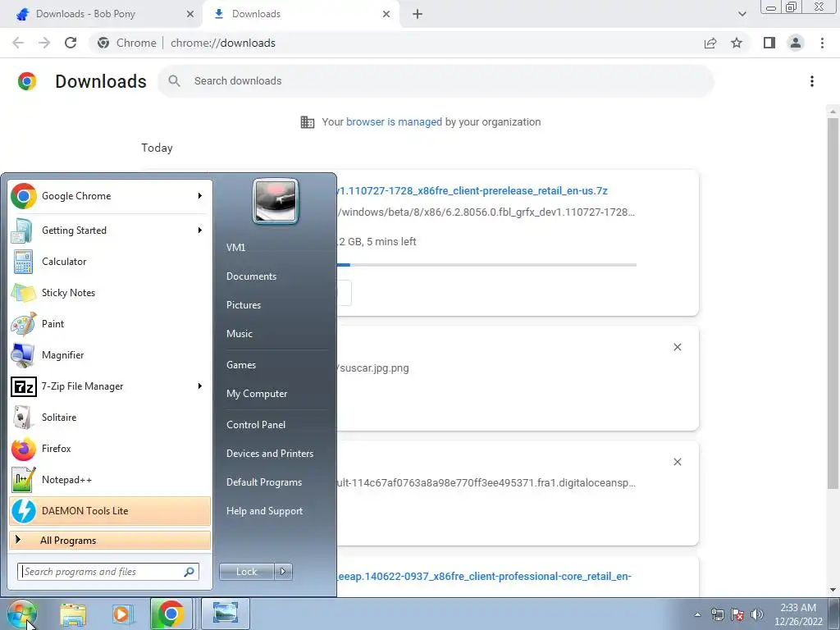
Task: Open Pictures library
Action: tap(244, 305)
